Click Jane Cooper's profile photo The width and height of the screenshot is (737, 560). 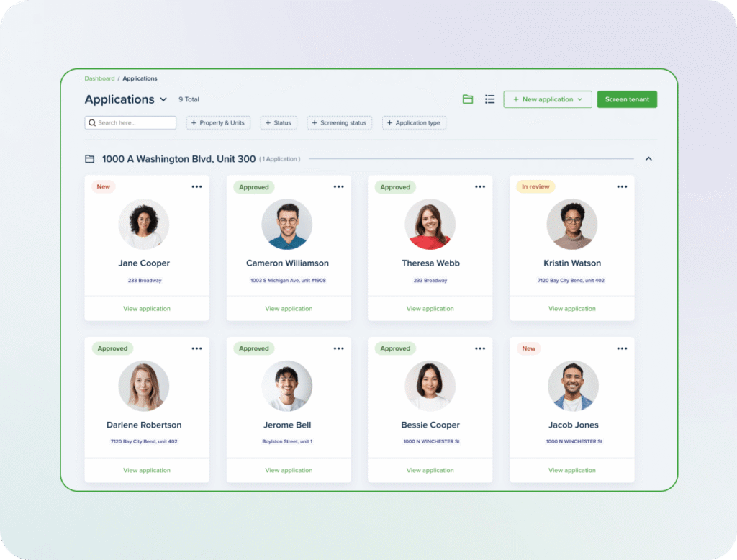tap(144, 225)
